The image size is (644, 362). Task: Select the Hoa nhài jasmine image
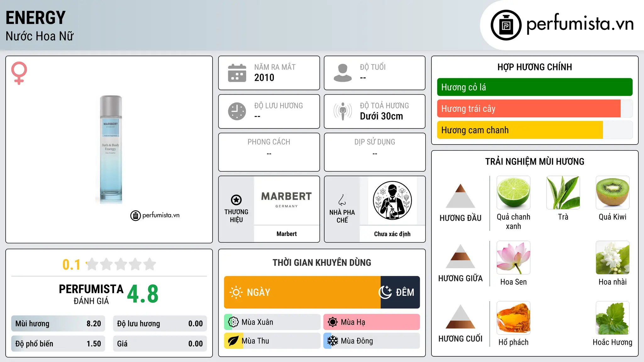[613, 258]
